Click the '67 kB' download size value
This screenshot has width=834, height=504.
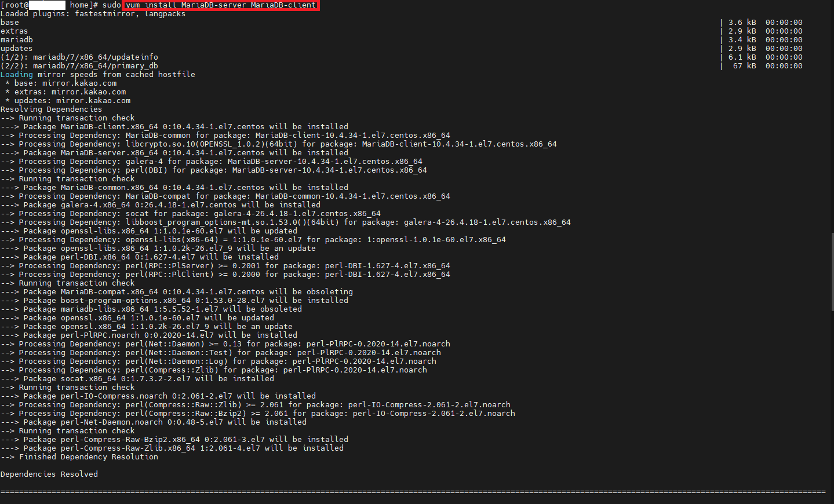point(744,66)
